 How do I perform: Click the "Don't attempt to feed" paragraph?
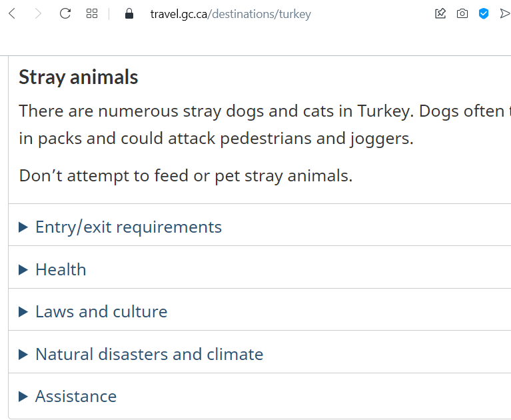click(186, 176)
